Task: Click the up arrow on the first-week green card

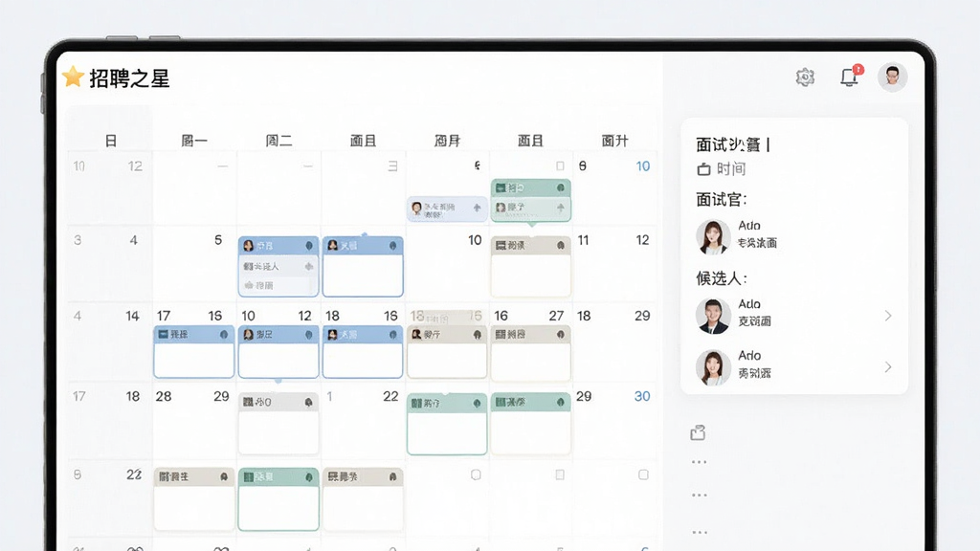Action: tap(561, 208)
